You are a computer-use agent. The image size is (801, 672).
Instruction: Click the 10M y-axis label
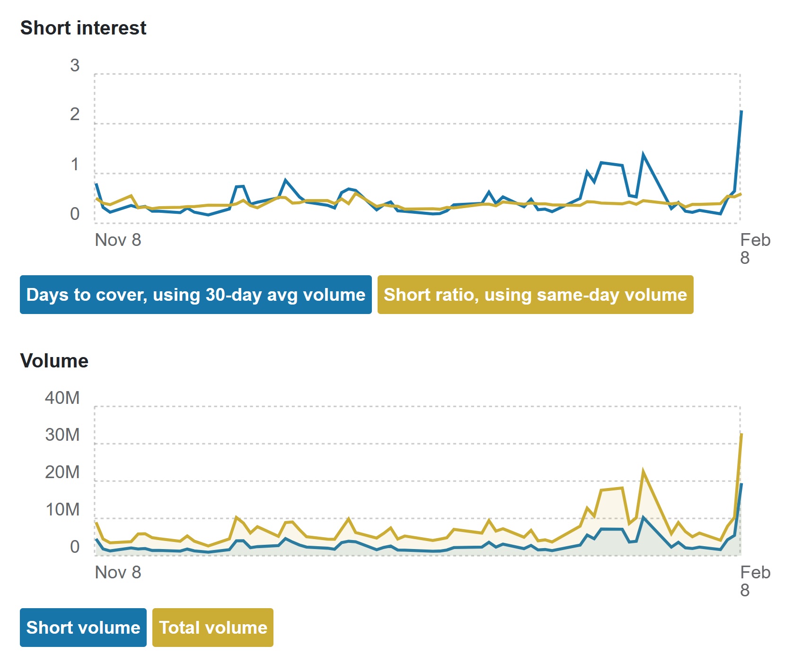62,510
